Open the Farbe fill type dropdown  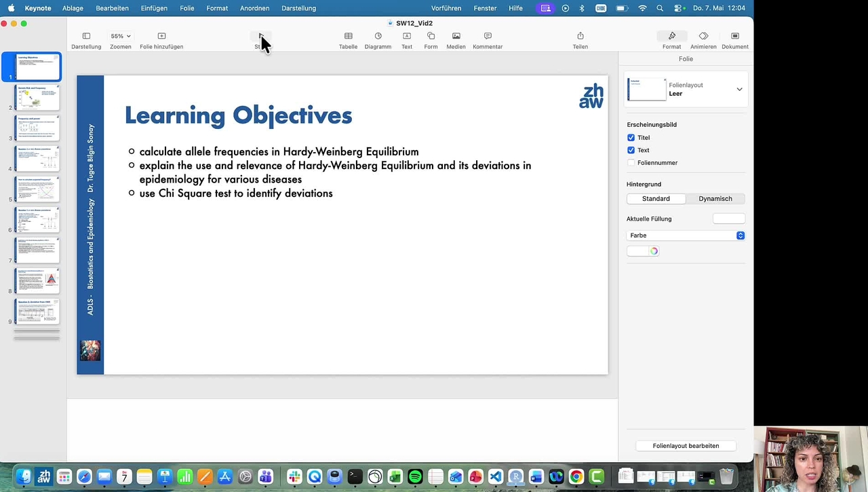686,235
